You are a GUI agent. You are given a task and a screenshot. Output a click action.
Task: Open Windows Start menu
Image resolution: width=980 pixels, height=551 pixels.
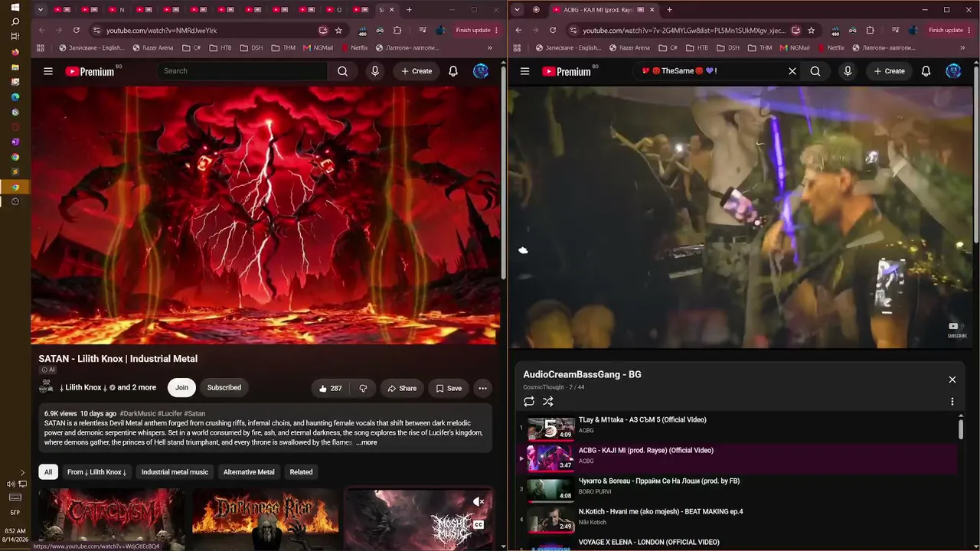pos(15,8)
